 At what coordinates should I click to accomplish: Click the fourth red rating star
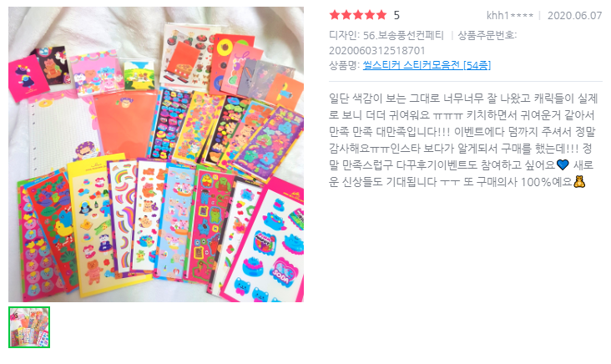click(370, 15)
